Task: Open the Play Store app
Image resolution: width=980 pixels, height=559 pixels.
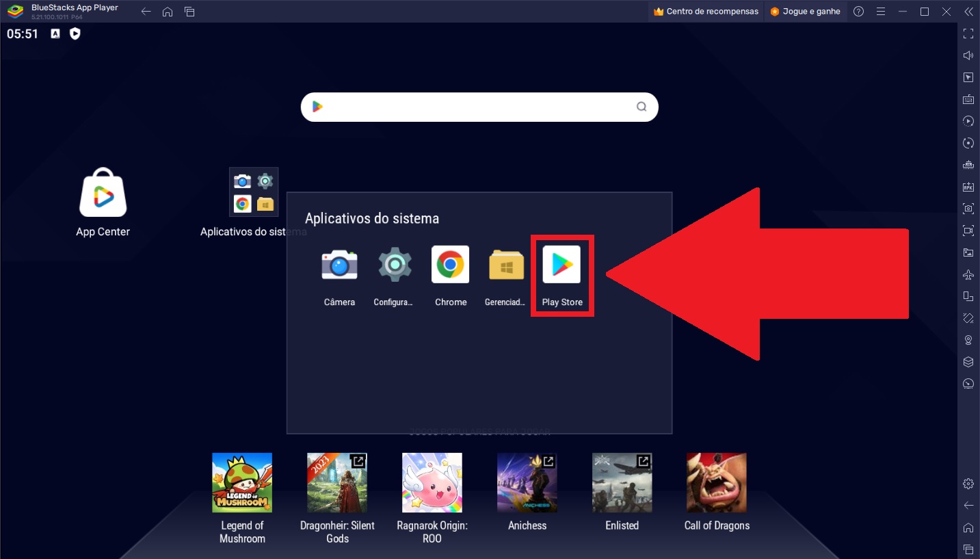Action: [561, 265]
